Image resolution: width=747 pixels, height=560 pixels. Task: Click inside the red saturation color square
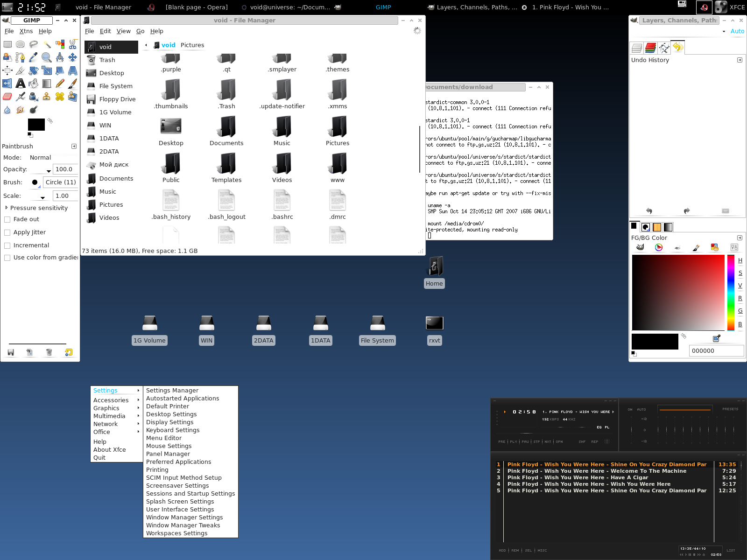pyautogui.click(x=678, y=293)
